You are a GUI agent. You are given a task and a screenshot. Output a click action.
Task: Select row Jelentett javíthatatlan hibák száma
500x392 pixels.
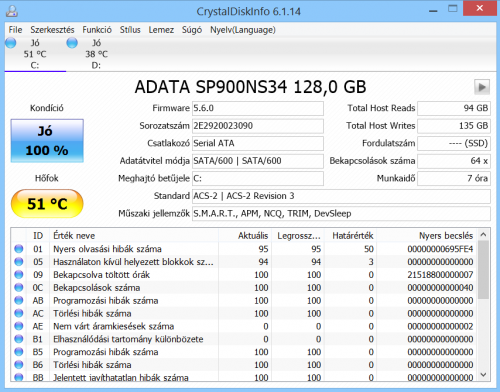coord(244,377)
